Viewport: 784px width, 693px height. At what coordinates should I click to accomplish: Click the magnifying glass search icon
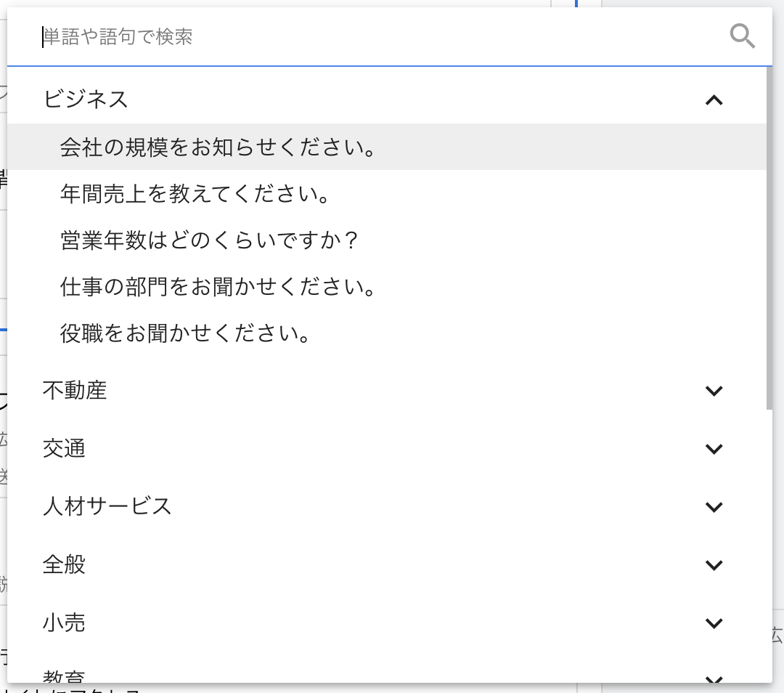[x=742, y=36]
